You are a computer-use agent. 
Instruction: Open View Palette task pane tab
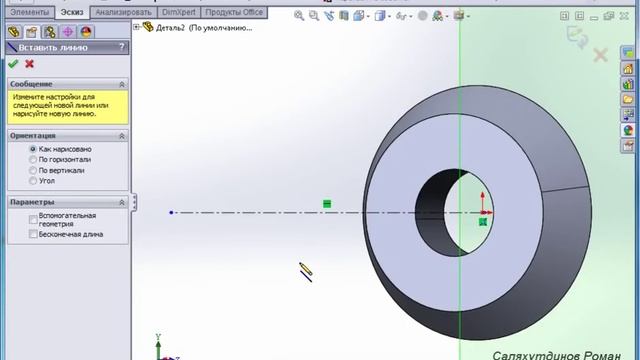point(628,115)
